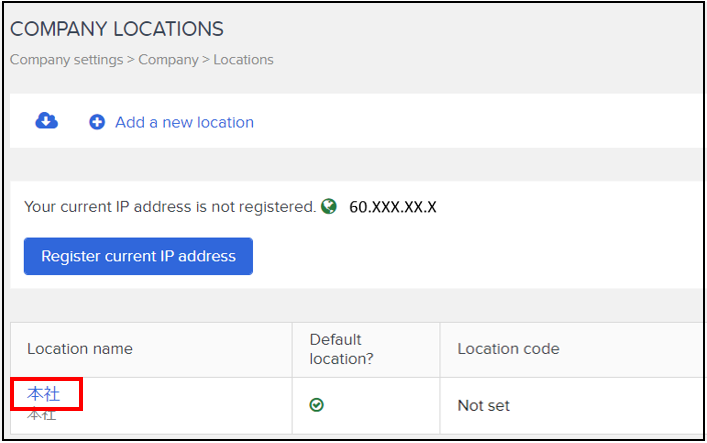Image resolution: width=707 pixels, height=443 pixels.
Task: Click the blue plus circle icon
Action: [x=97, y=122]
